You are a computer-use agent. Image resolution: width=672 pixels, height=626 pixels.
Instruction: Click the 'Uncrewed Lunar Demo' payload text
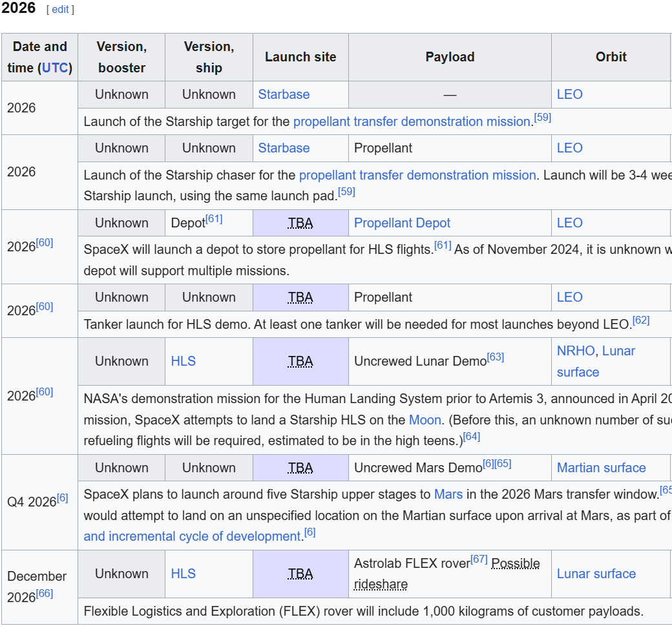click(421, 361)
